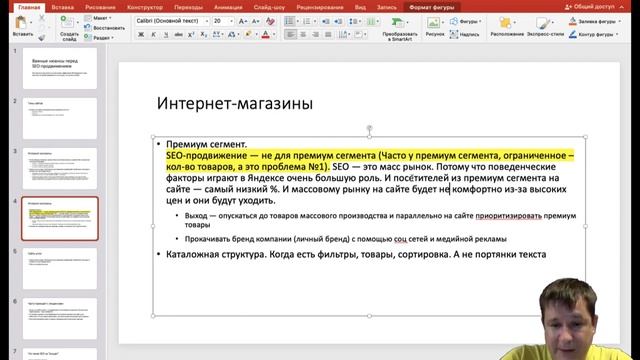
Task: Switch to the Анимация tab
Action: click(x=228, y=7)
